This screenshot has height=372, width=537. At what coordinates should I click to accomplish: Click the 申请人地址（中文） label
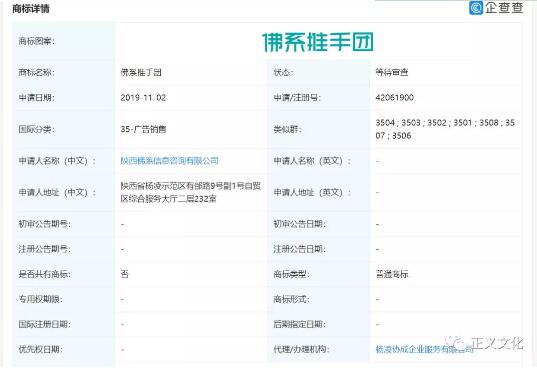coord(57,192)
